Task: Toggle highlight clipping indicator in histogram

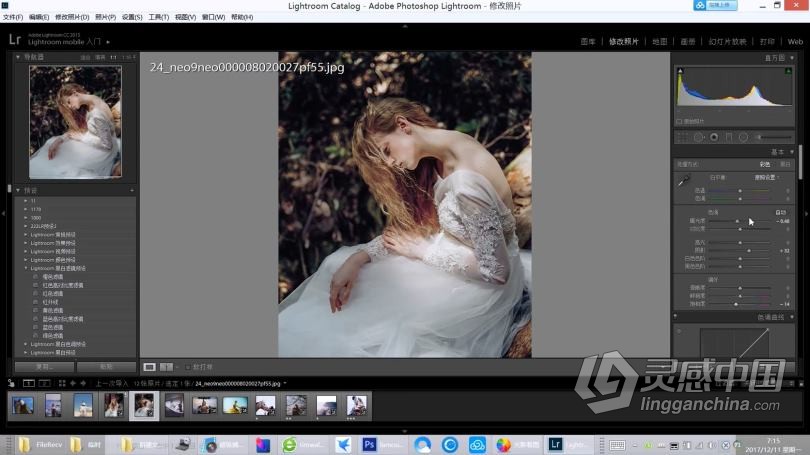Action: (x=789, y=71)
